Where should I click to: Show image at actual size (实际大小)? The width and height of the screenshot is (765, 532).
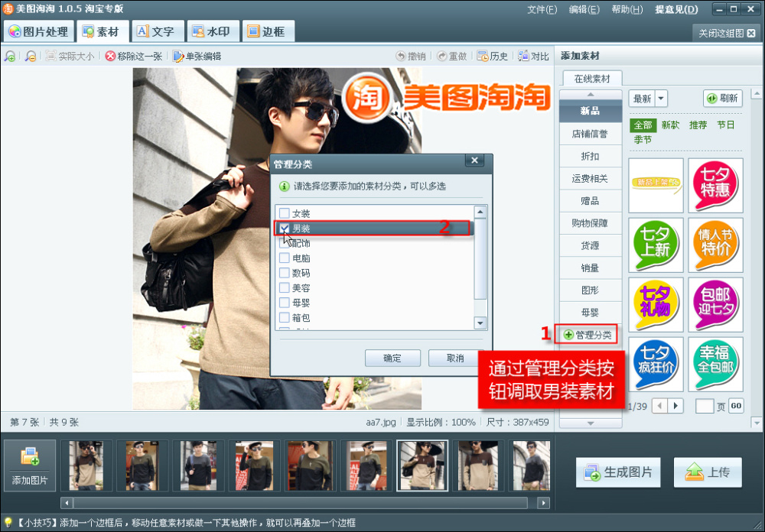click(70, 57)
